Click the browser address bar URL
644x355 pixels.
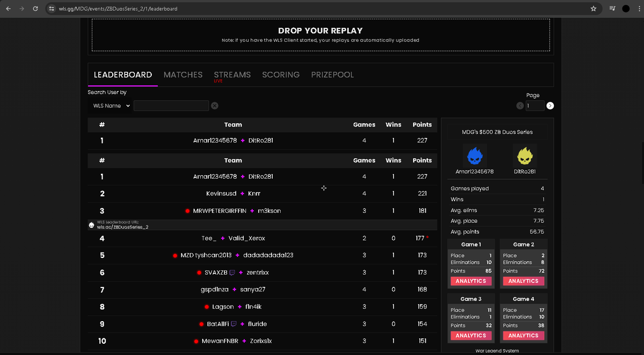(x=118, y=9)
